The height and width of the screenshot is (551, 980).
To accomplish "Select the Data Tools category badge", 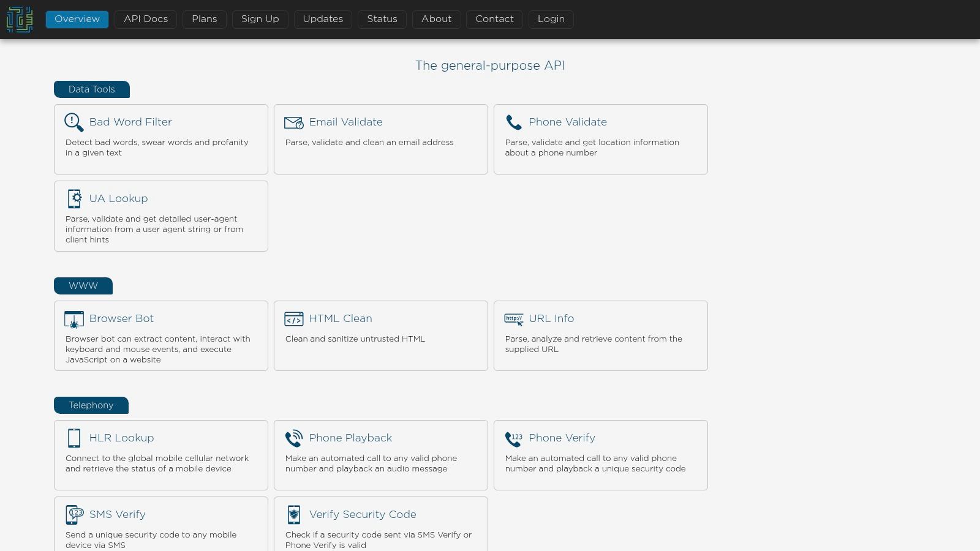I will pos(91,89).
